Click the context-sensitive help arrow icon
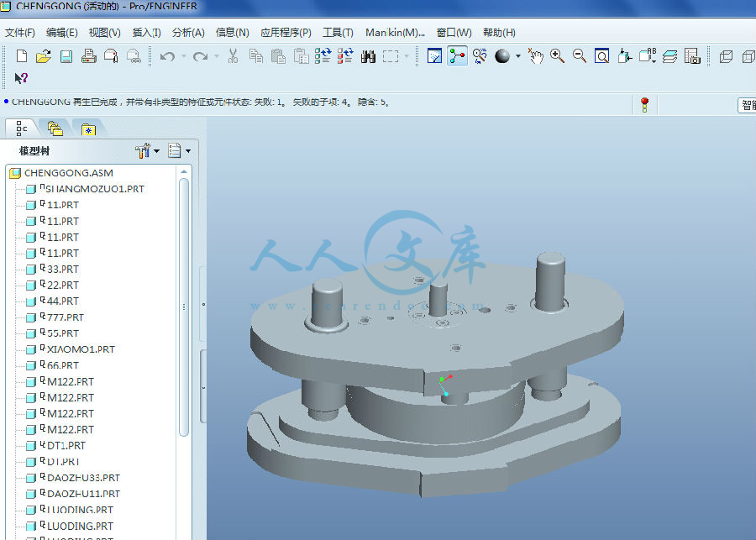The image size is (756, 540). coord(21,78)
